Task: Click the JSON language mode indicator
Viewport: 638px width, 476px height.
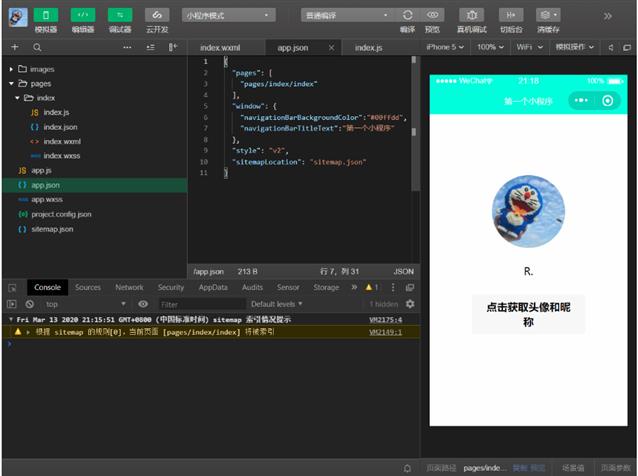Action: pyautogui.click(x=403, y=271)
